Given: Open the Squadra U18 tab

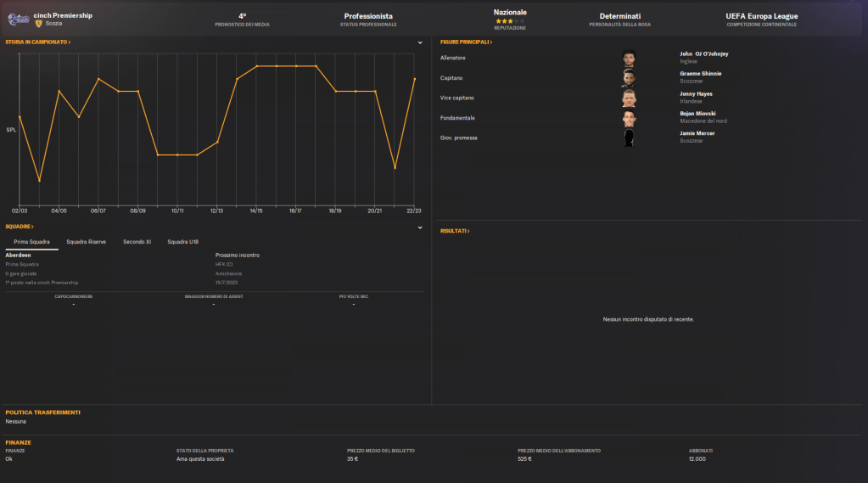Looking at the screenshot, I should point(182,242).
